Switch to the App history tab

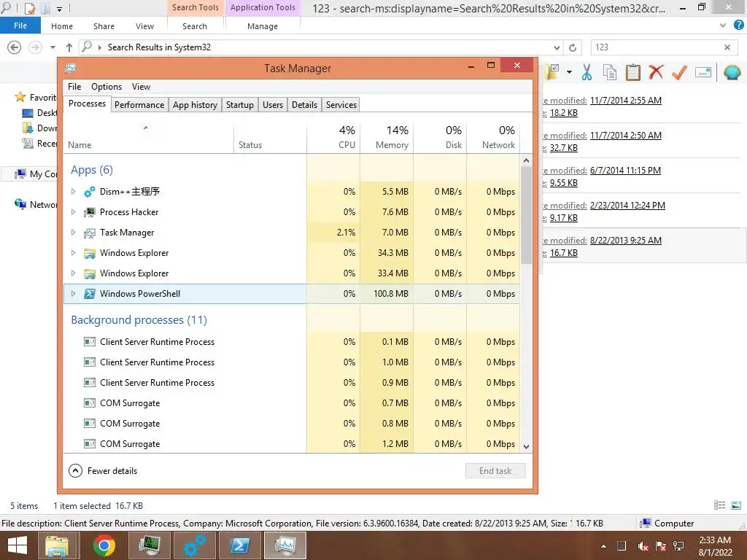tap(195, 105)
